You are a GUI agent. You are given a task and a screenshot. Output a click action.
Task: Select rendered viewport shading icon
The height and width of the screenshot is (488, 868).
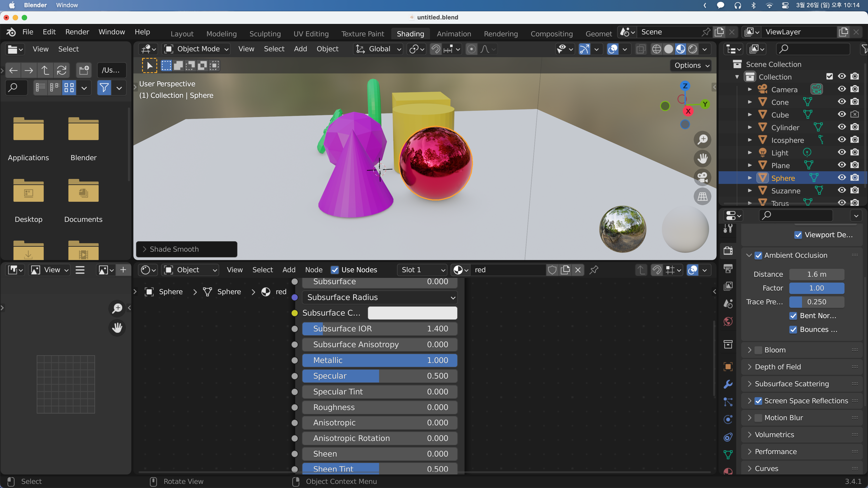(693, 49)
